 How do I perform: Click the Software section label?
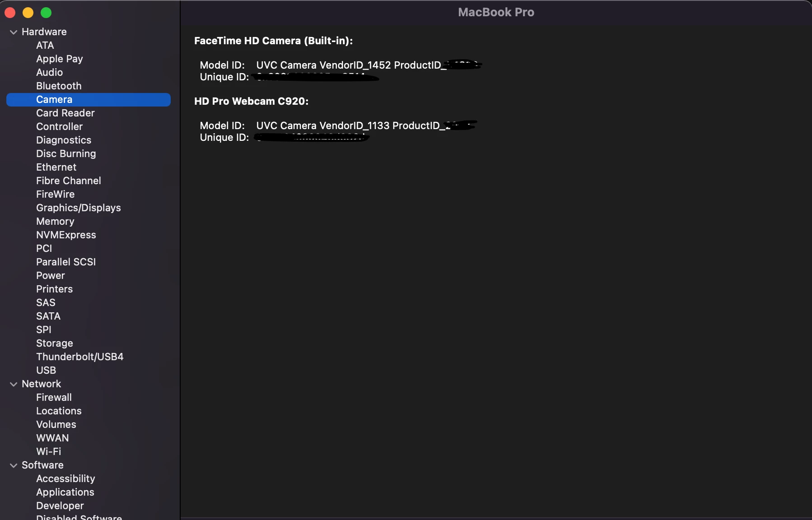tap(43, 465)
